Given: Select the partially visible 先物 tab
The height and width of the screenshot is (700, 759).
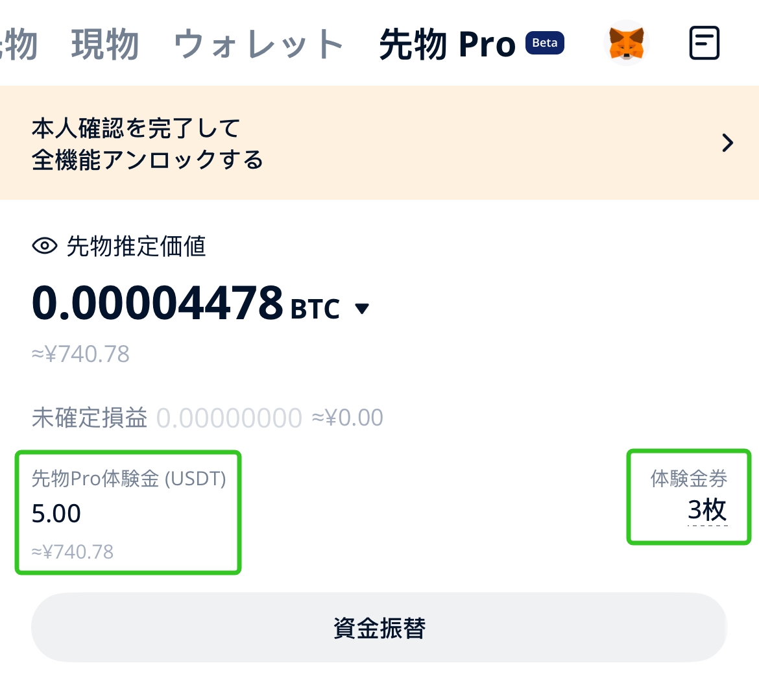Looking at the screenshot, I should 16,43.
